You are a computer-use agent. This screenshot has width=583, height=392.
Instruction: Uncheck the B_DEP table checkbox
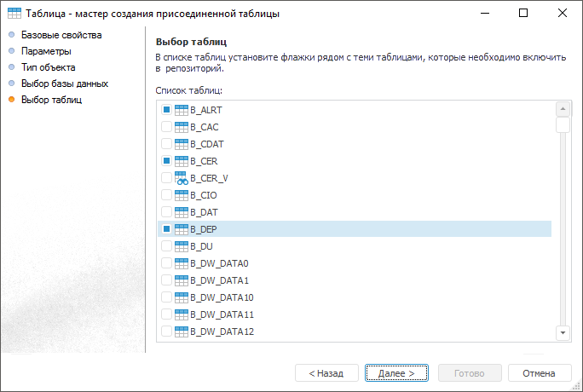click(x=166, y=229)
